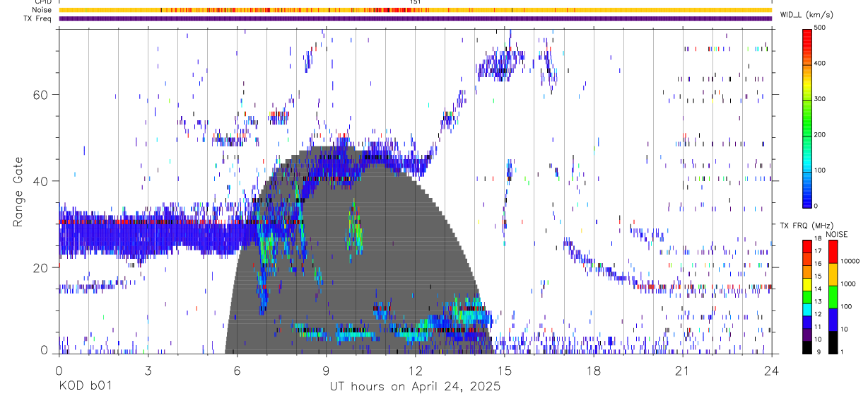Image resolution: width=868 pixels, height=401 pixels.
Task: Click 'UT hours on April 24, 2025' axis title
Action: tap(415, 386)
